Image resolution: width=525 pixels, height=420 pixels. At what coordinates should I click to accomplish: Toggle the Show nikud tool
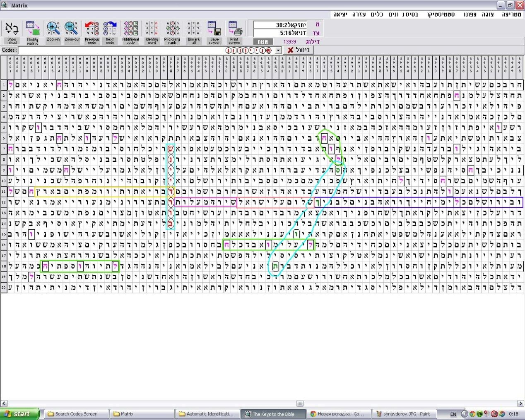12,29
